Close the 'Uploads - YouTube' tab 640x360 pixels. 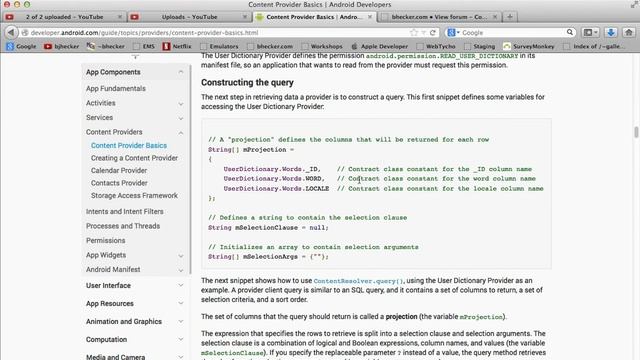click(x=245, y=17)
